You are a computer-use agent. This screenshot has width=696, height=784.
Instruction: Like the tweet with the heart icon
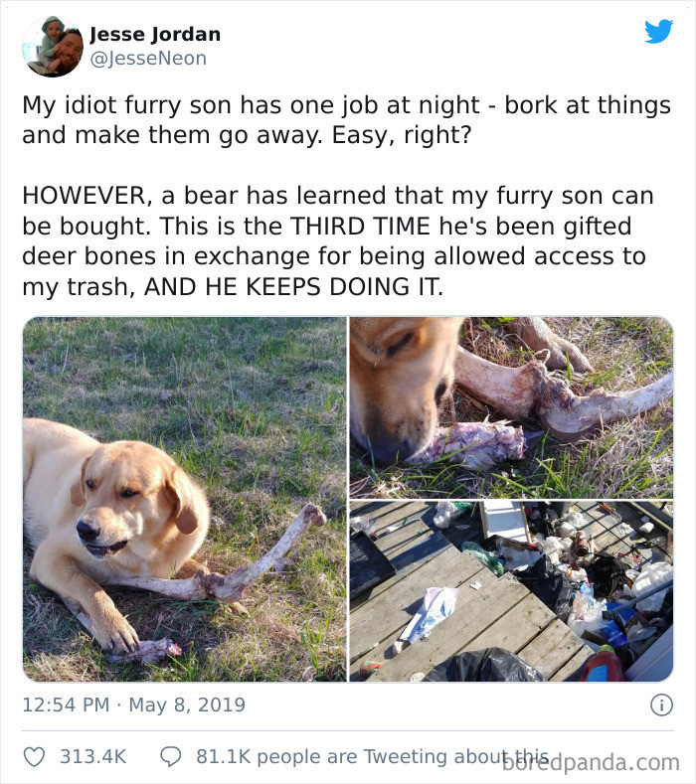pos(34,756)
